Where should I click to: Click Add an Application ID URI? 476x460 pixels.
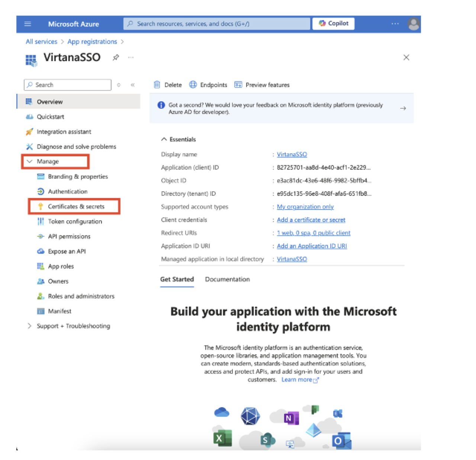point(312,246)
